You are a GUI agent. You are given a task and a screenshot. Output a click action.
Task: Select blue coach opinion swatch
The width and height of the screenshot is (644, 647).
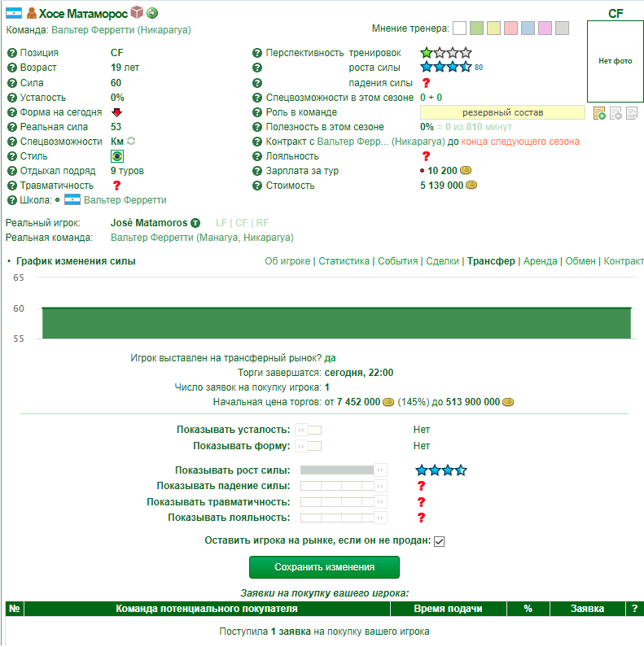(528, 28)
